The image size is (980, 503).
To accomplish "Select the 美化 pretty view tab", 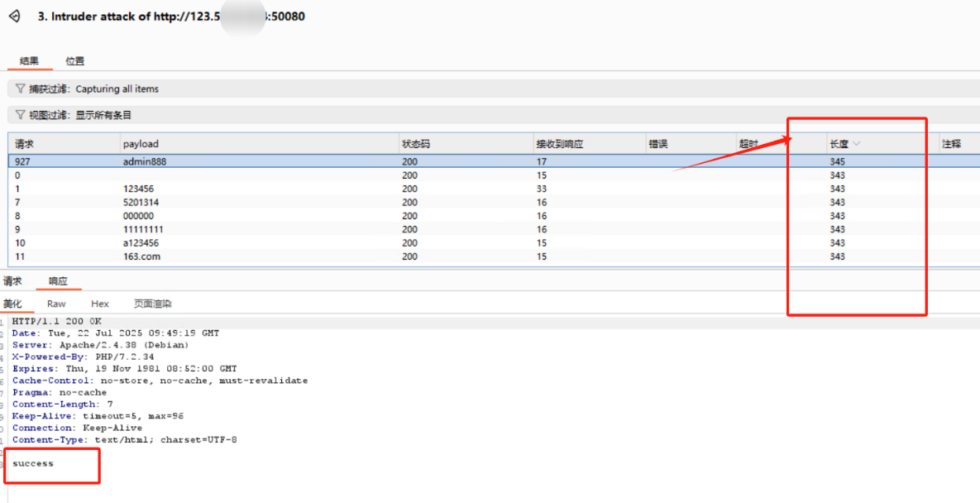I will pos(12,304).
